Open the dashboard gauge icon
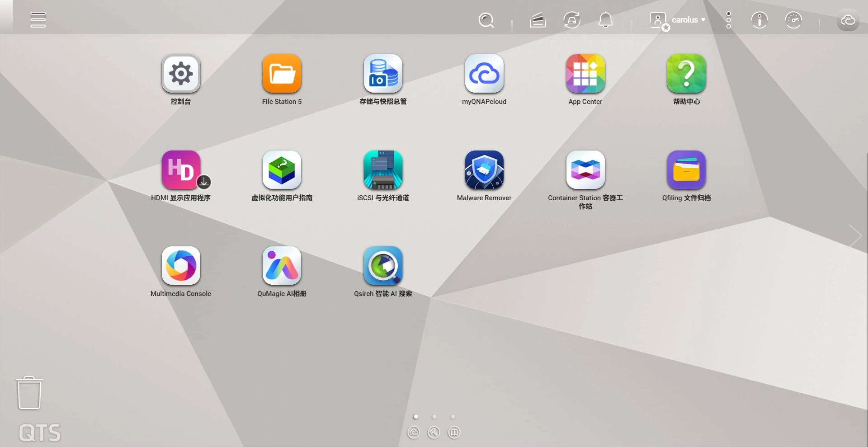This screenshot has height=447, width=868. (x=793, y=20)
